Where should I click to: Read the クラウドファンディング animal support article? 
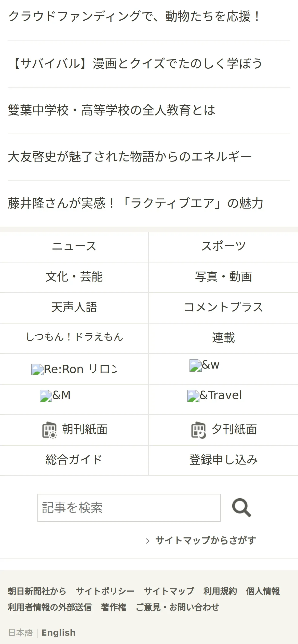pos(134,17)
